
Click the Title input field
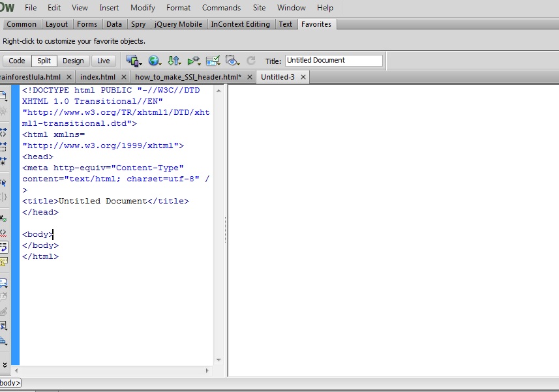click(333, 61)
